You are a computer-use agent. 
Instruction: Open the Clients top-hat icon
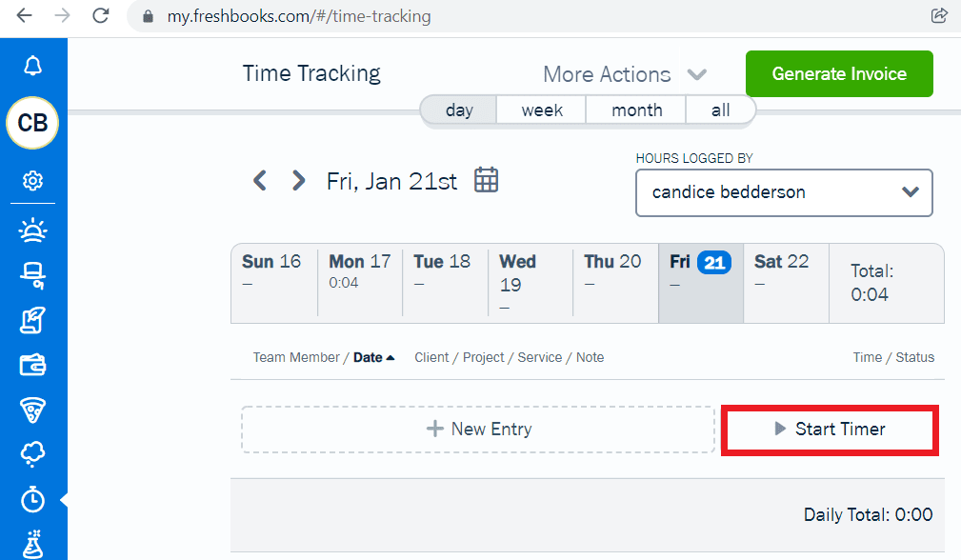pyautogui.click(x=33, y=275)
